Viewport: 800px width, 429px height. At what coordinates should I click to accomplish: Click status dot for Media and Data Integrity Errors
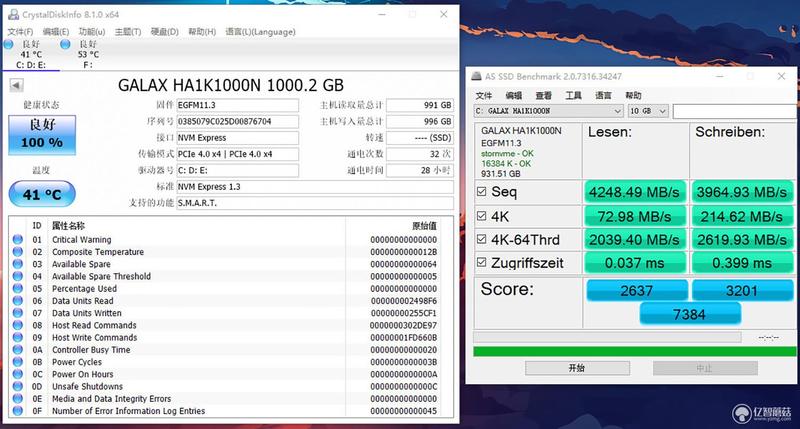point(18,398)
